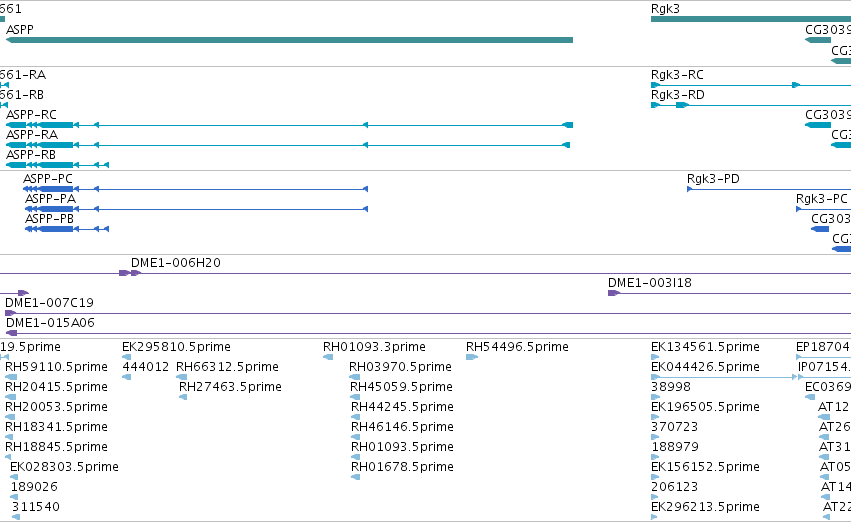Select the RH01678.5prime EST label
851x522 pixels.
402,467
